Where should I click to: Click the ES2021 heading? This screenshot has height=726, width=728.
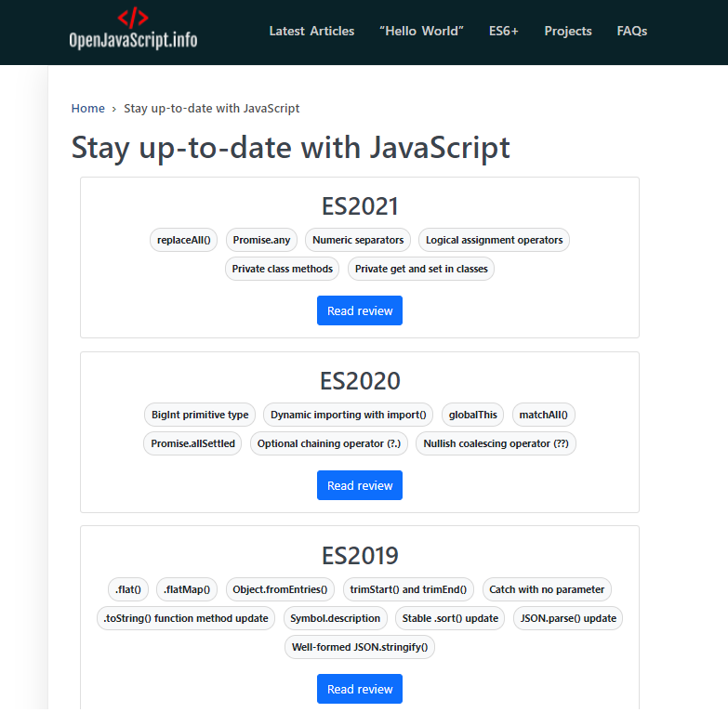(360, 206)
